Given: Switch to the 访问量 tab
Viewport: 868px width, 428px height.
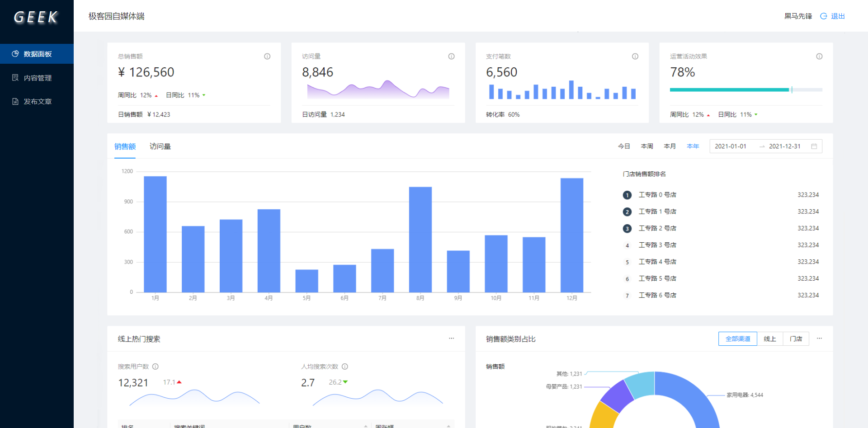Looking at the screenshot, I should click(x=160, y=146).
